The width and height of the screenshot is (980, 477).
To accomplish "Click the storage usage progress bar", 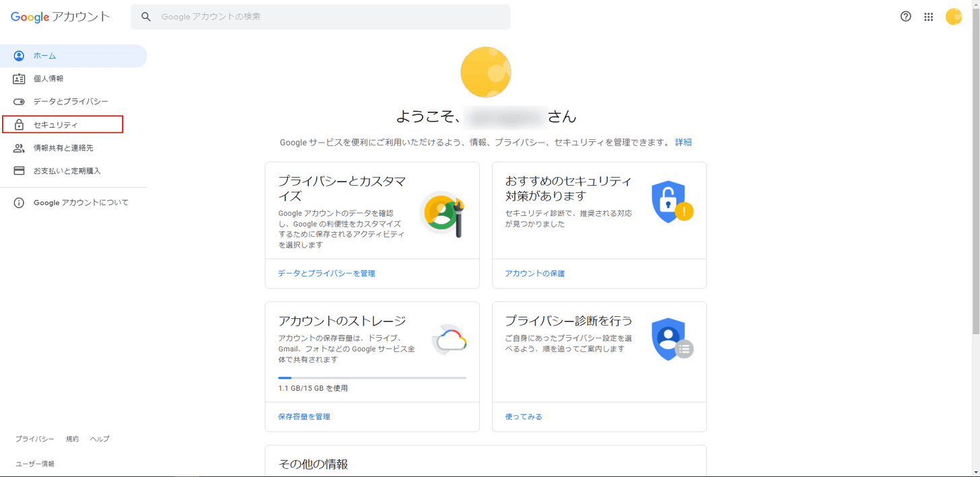I will (372, 378).
